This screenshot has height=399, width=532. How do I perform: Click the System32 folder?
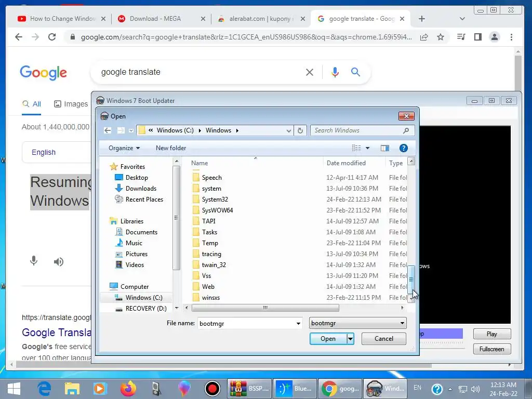215,199
